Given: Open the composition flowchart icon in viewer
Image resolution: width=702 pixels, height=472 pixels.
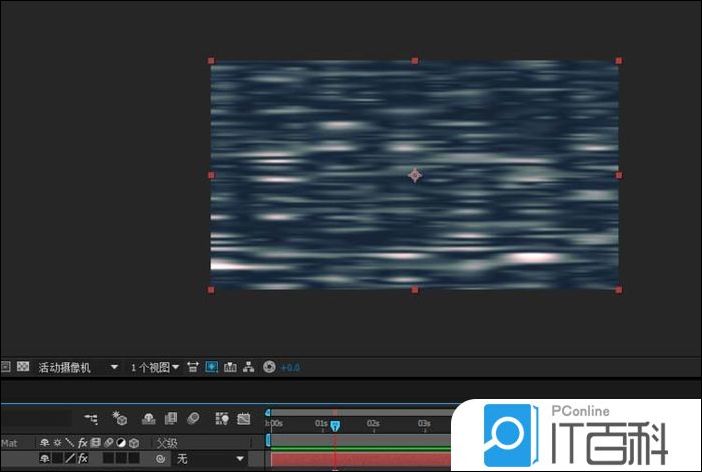Looking at the screenshot, I should [248, 367].
